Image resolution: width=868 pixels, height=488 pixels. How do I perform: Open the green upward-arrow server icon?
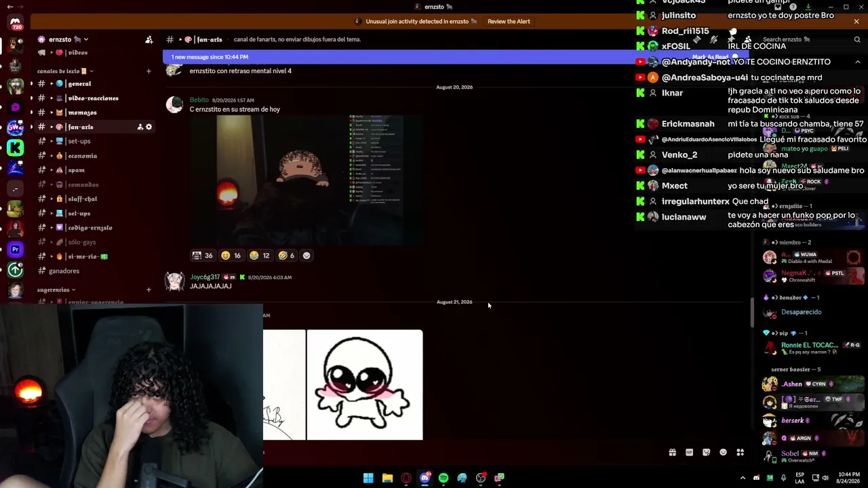[x=15, y=270]
